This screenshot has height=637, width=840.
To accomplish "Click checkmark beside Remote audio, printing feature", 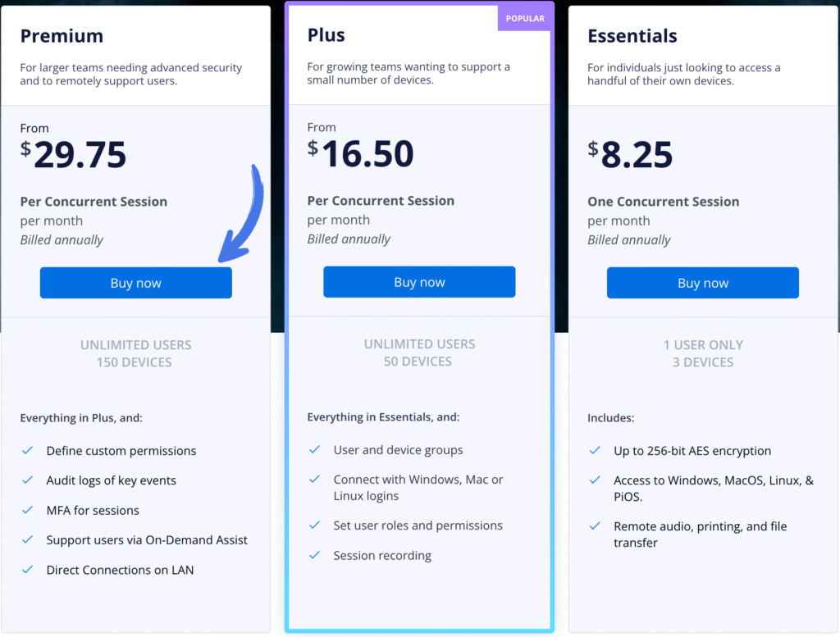I will (x=596, y=526).
